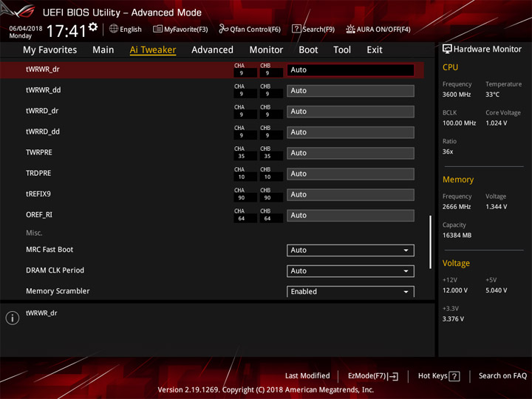Click the TWRPRE CHA value 35
This screenshot has height=399, width=532.
click(241, 156)
